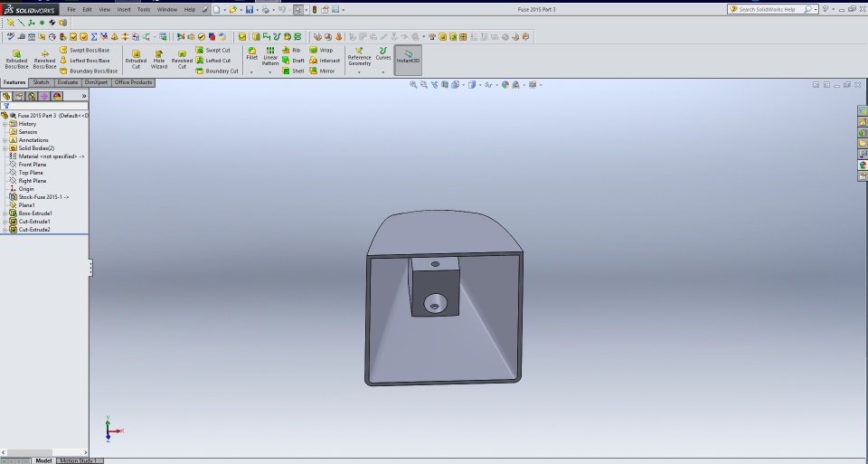Switch to the Motion Study 1 tab
The width and height of the screenshot is (868, 464).
pyautogui.click(x=78, y=460)
